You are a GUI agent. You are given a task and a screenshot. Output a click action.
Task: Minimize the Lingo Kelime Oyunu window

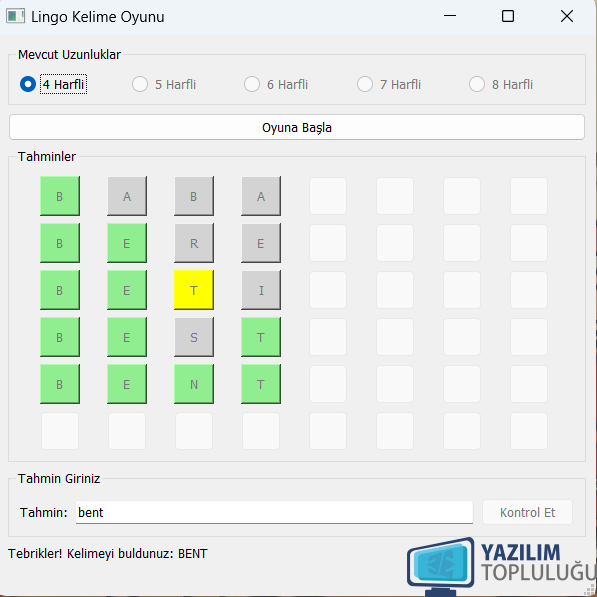coord(450,16)
